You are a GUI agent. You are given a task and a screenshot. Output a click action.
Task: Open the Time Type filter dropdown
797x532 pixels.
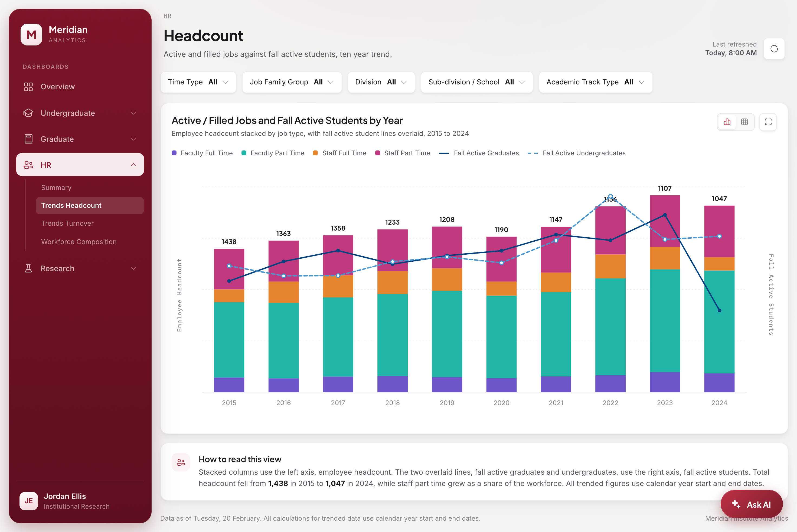tap(198, 82)
